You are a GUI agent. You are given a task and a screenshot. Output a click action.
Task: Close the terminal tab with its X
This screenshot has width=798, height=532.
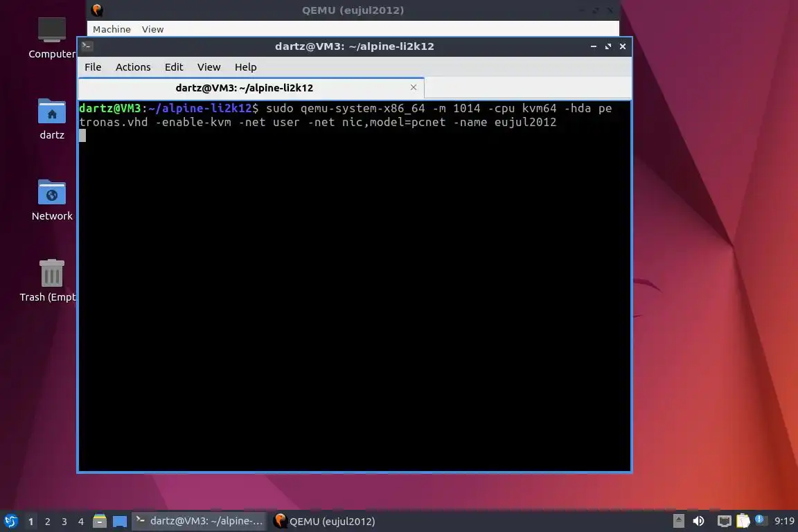(x=414, y=87)
